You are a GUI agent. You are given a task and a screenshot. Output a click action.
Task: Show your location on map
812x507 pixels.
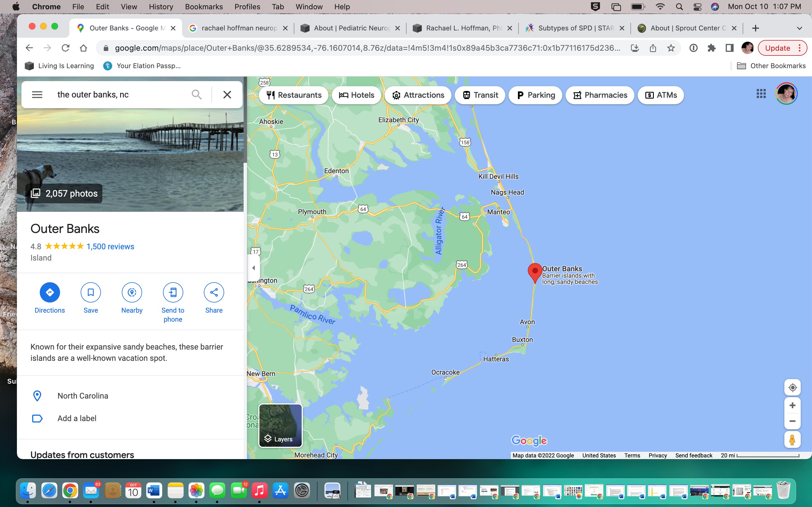[x=792, y=388]
